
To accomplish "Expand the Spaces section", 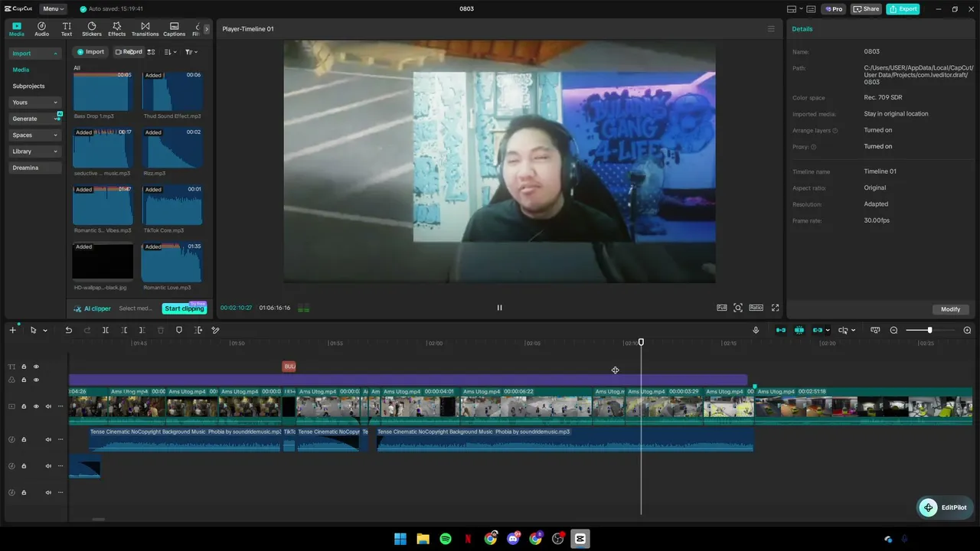I will click(34, 135).
